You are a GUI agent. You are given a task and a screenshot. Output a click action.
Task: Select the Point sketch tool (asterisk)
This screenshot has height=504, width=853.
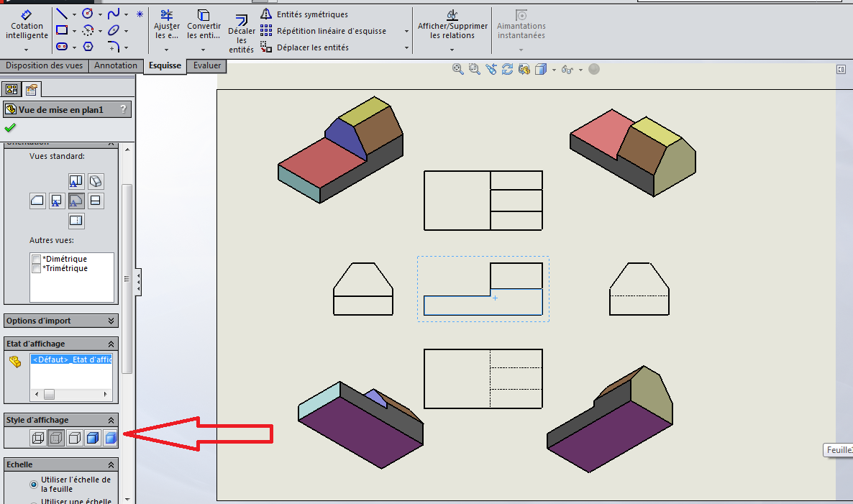[x=140, y=14]
